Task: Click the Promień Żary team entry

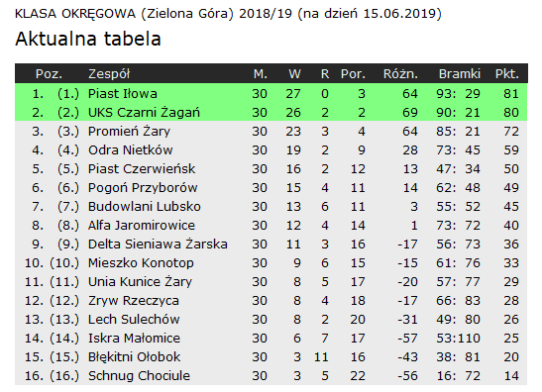Action: (129, 132)
